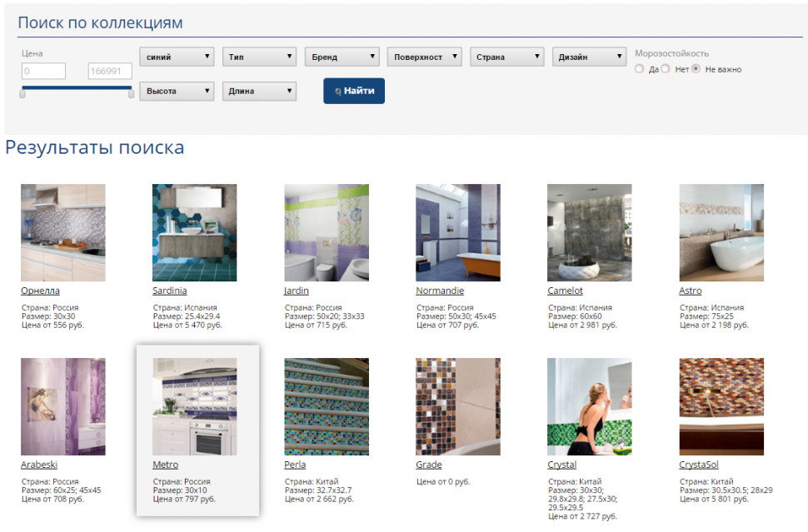
Task: Open the Jardin collection link
Action: [x=297, y=291]
